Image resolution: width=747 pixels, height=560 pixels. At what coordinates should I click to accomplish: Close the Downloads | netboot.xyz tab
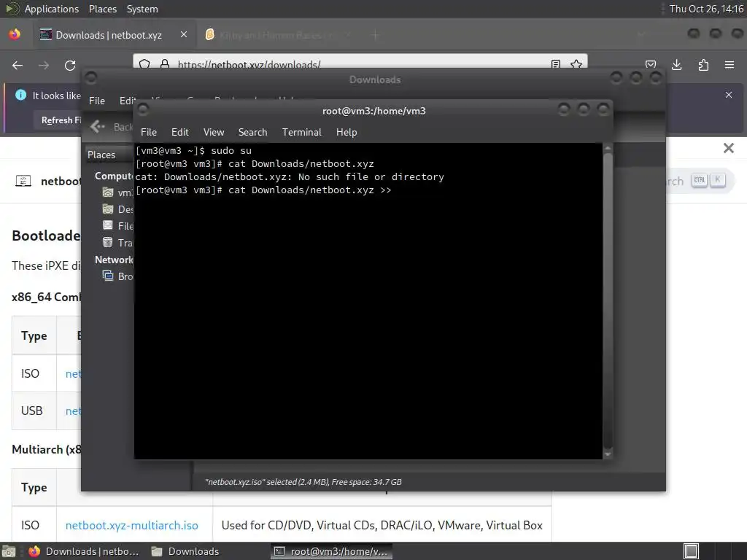(183, 35)
